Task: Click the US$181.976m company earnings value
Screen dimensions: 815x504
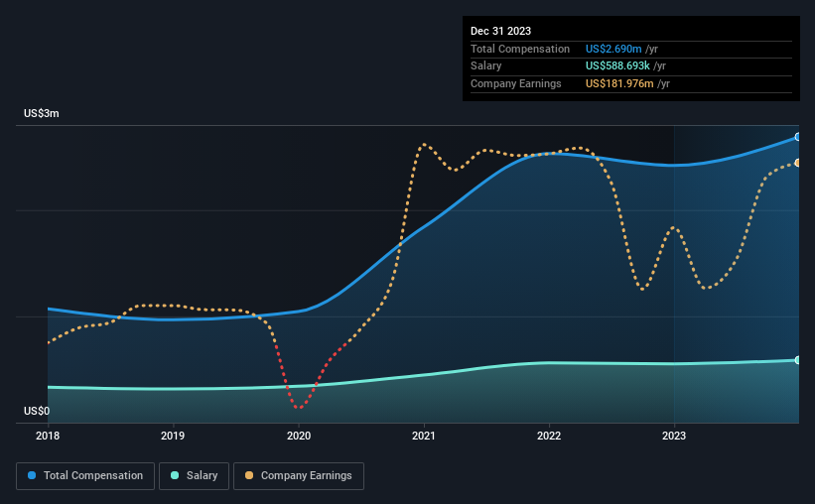Action: click(619, 83)
